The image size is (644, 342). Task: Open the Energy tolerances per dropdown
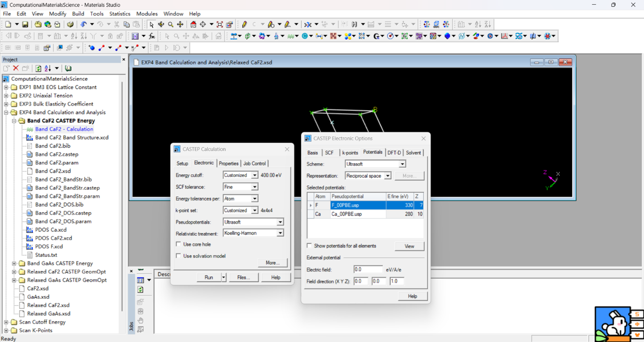click(x=254, y=198)
